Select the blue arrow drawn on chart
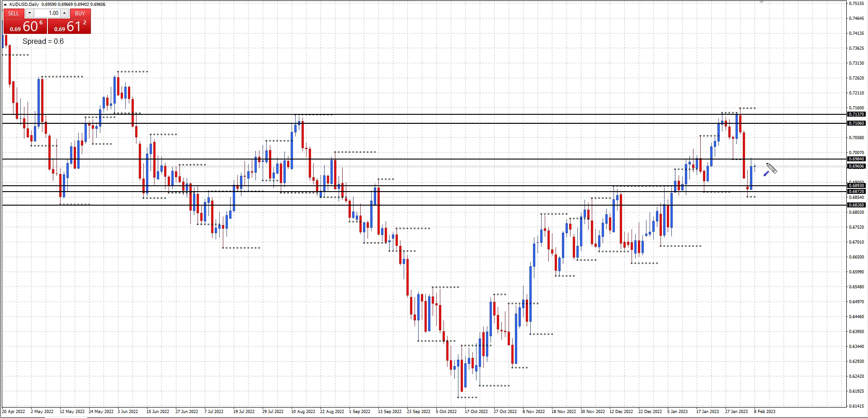868x418 pixels. click(766, 174)
